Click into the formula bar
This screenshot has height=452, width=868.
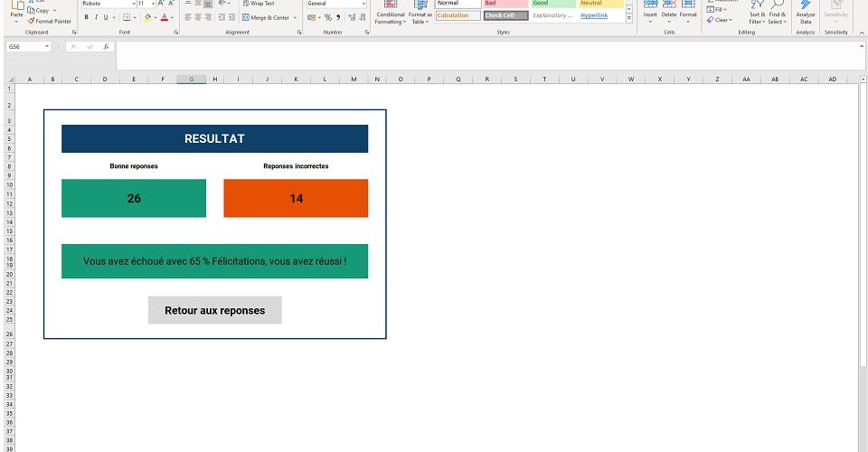[x=487, y=55]
